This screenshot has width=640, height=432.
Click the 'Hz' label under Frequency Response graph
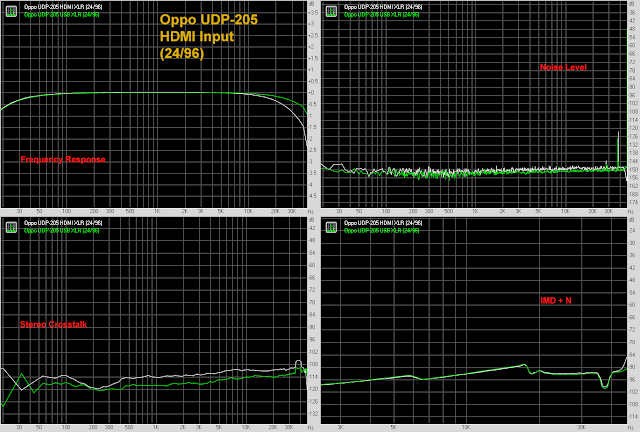(311, 212)
